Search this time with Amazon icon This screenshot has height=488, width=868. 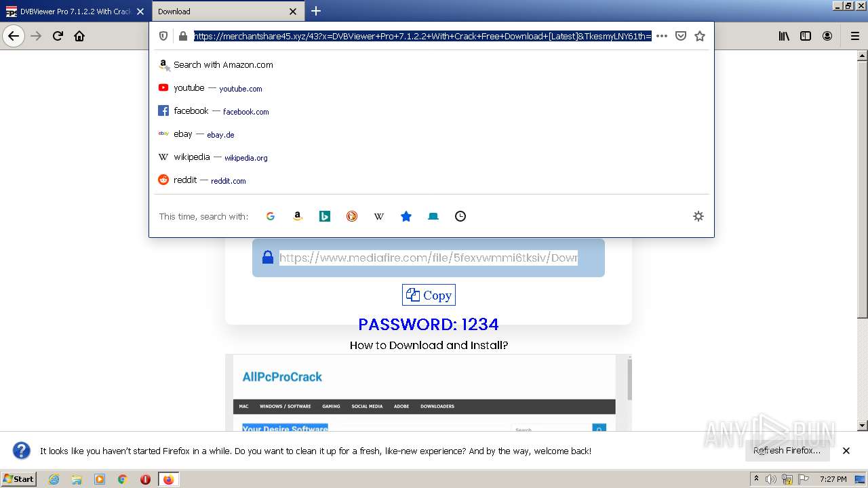coord(298,216)
